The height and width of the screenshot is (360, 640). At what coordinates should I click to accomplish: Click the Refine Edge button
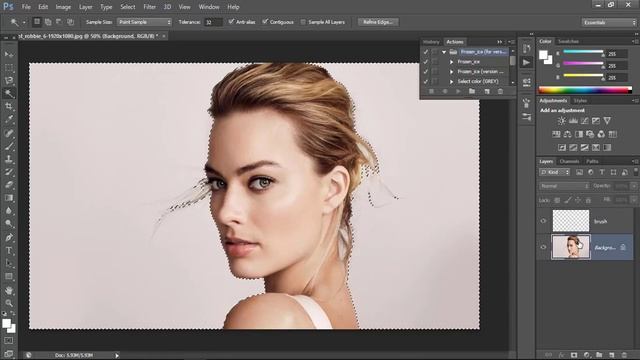click(x=378, y=22)
